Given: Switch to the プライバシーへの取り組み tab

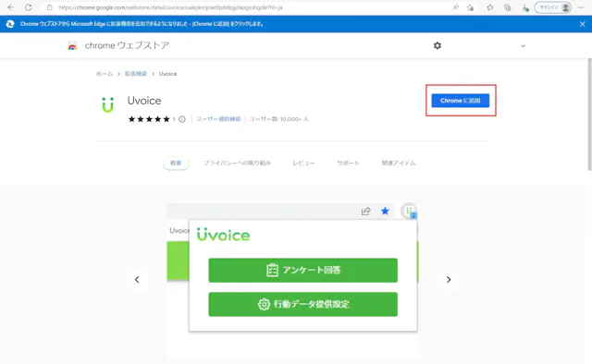Looking at the screenshot, I should point(237,163).
